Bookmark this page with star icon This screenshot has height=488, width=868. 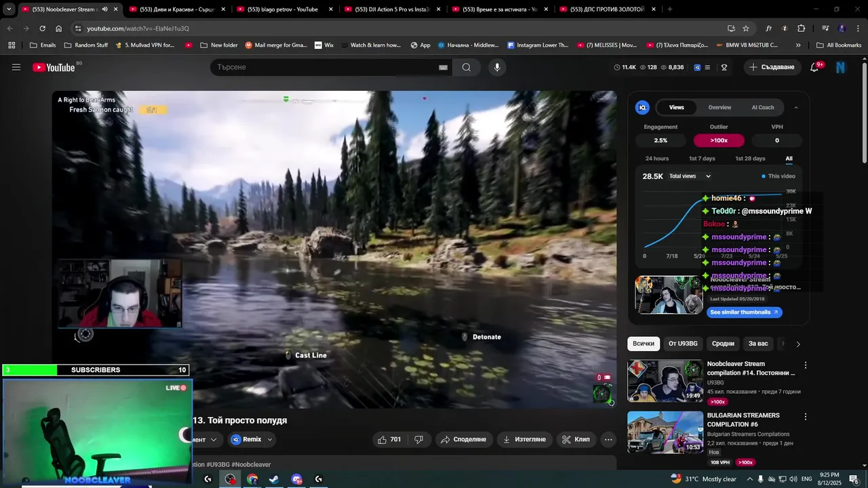[x=746, y=28]
